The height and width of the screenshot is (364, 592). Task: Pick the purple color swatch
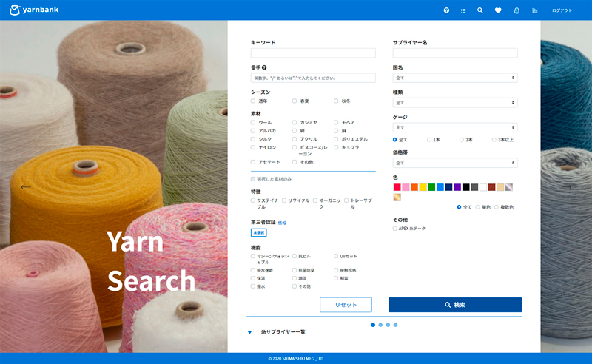pos(457,187)
